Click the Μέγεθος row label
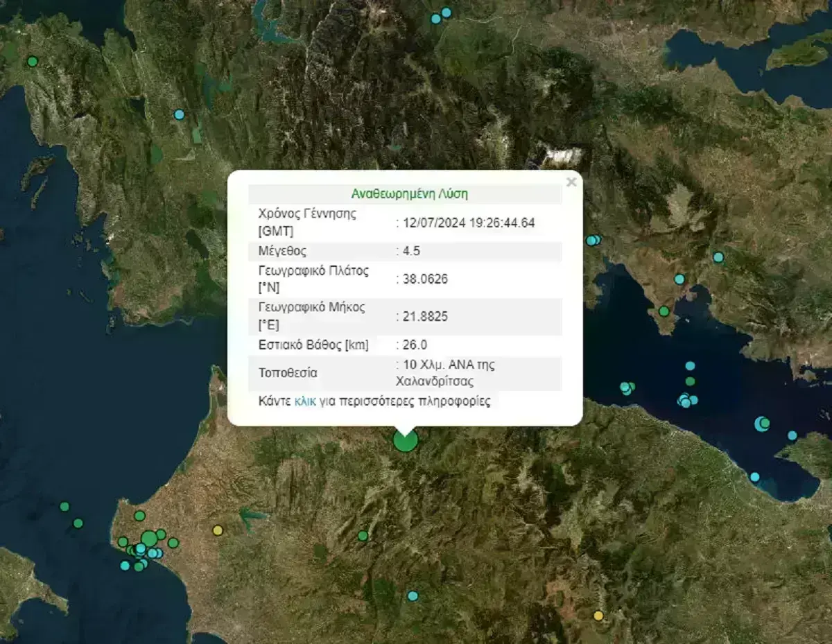The height and width of the screenshot is (644, 832). [282, 251]
